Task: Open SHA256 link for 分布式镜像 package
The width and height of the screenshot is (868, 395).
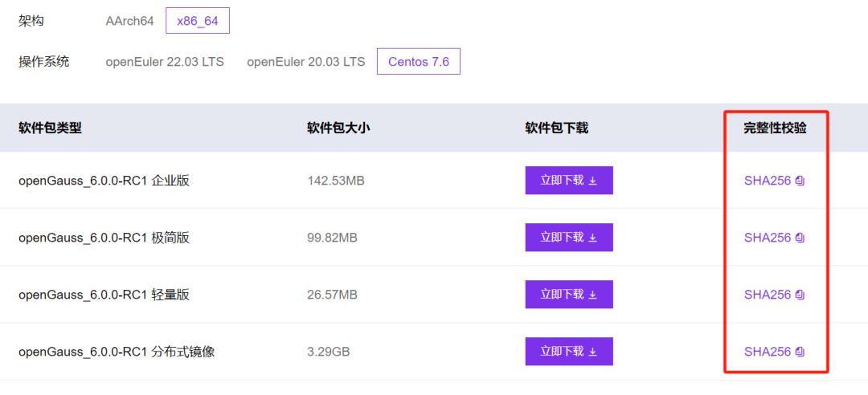Action: tap(768, 352)
